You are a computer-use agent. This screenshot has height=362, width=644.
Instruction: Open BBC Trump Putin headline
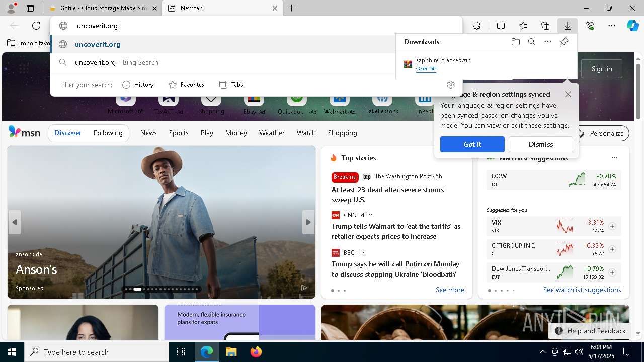coord(395,269)
